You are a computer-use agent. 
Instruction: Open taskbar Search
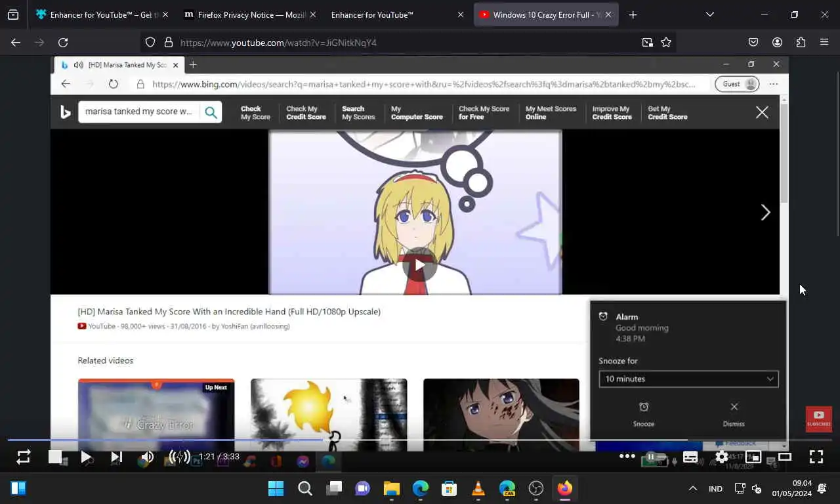[x=305, y=488]
